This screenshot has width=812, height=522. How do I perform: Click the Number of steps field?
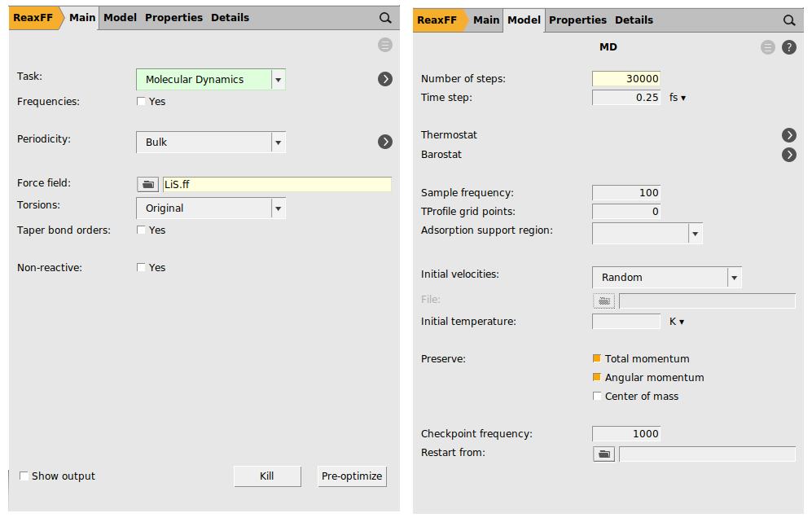click(x=626, y=79)
